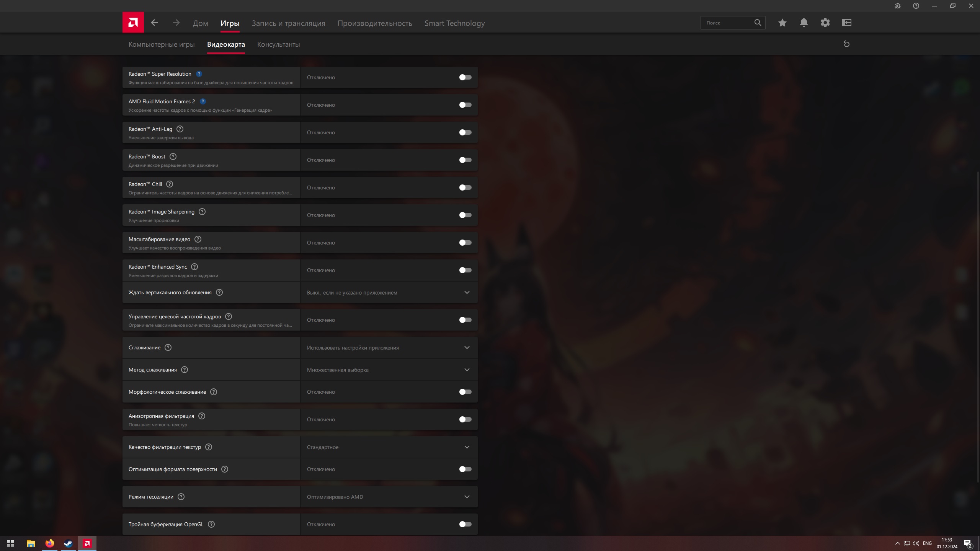Screen dimensions: 980x551
Task: Show help for Качество фильтрации текстур
Action: [209, 447]
